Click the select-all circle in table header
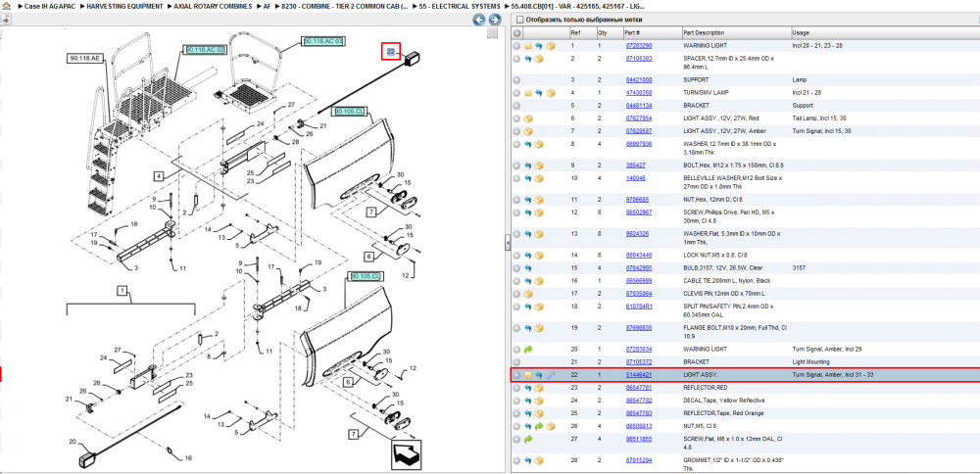The width and height of the screenshot is (980, 474). coord(516,33)
